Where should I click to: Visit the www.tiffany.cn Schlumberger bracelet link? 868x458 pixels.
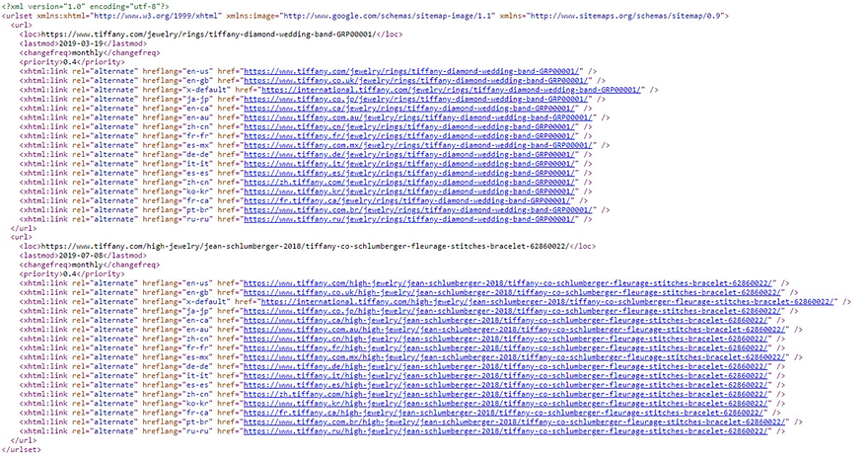click(x=505, y=339)
